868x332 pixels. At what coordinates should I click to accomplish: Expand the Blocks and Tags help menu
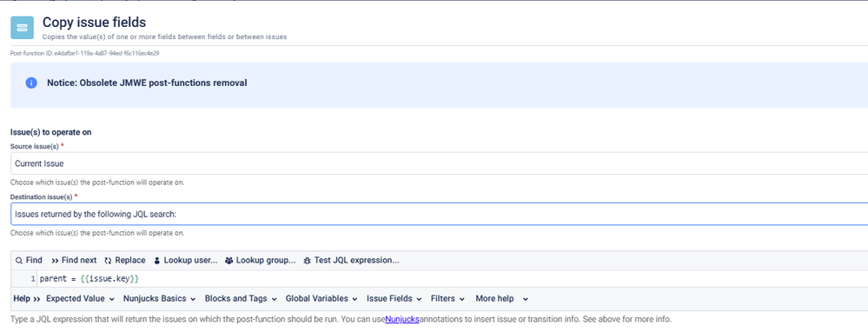point(241,299)
